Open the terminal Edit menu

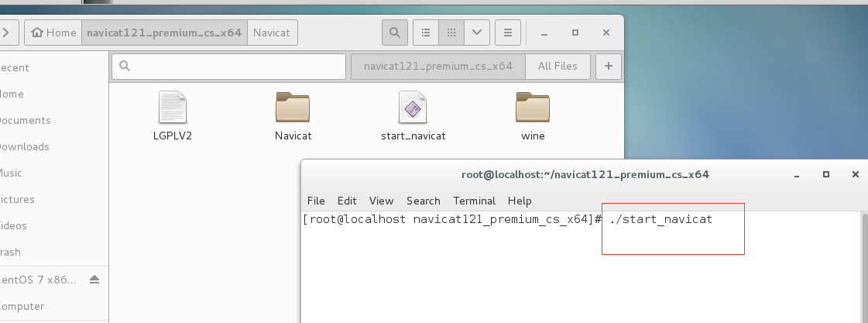[347, 201]
